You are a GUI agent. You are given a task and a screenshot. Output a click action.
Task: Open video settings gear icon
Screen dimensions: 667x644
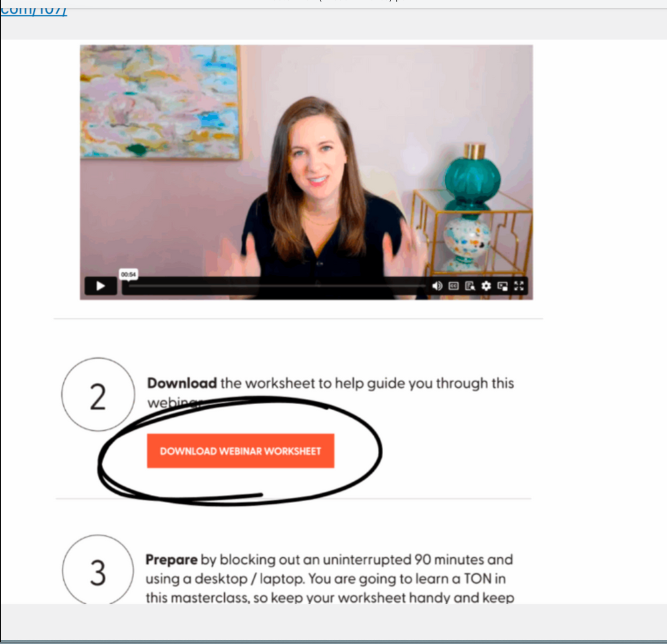click(486, 286)
